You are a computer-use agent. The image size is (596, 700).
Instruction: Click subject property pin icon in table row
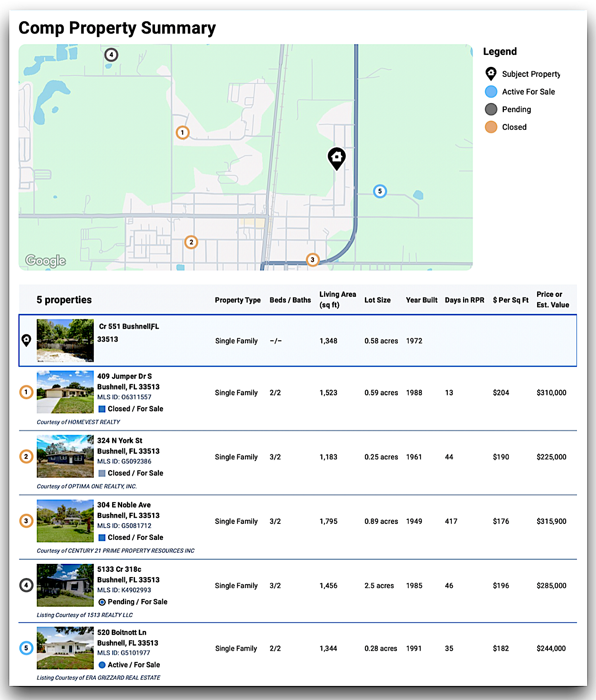[26, 340]
